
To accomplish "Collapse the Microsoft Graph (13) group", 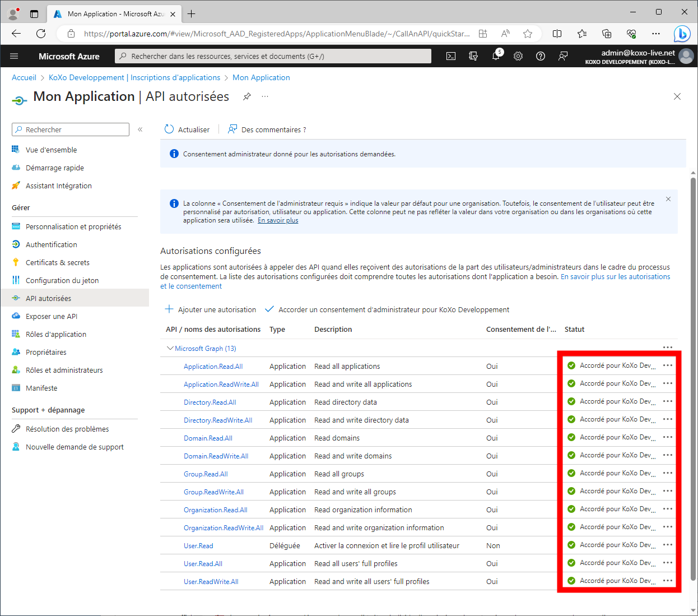I will pyautogui.click(x=170, y=348).
